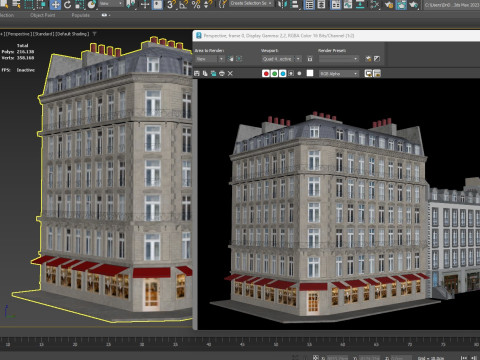Click the Select and Place tool
The height and width of the screenshot is (360, 480).
click(x=91, y=5)
